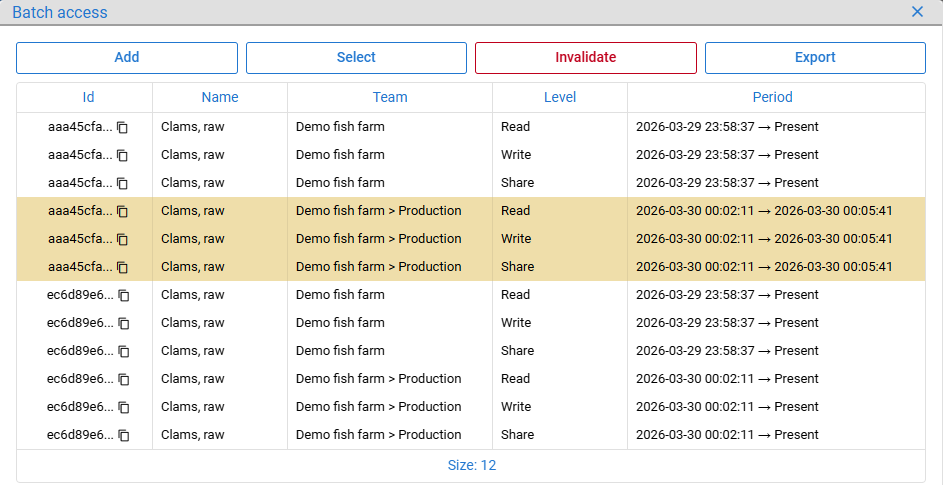Copy Id in ec6d89e6 Demo fish farm Share row
Viewport: 943px width, 485px height.
(x=124, y=351)
